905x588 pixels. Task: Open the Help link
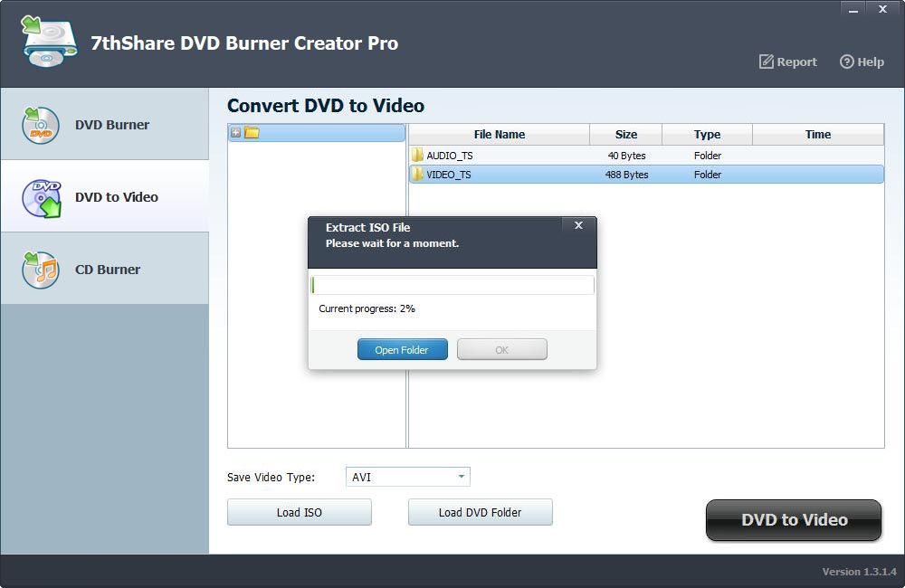[862, 62]
